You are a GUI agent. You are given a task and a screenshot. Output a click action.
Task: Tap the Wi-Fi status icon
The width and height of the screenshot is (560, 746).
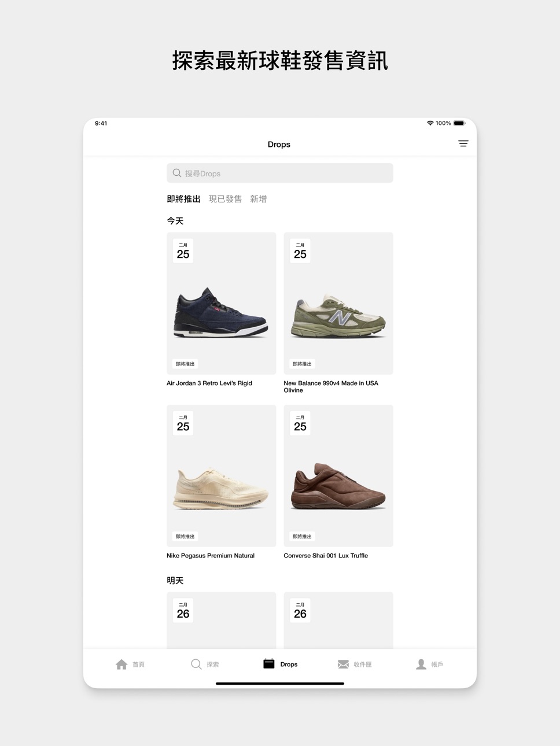430,123
